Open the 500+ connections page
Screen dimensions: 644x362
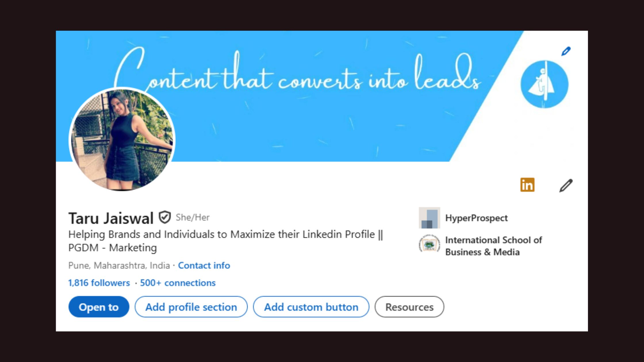177,283
